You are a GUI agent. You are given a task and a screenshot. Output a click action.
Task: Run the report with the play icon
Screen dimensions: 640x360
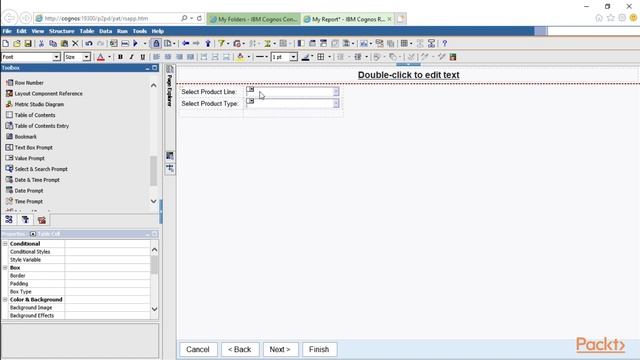136,43
